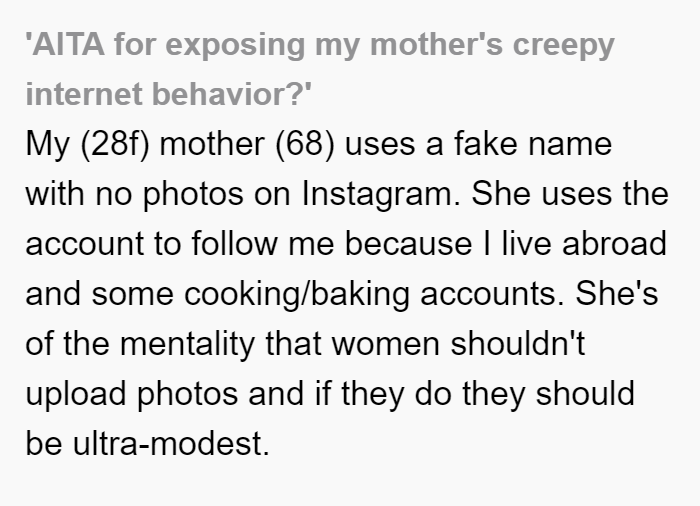Screen dimensions: 700x506
Task: Click the words 'fake name'
Action: tap(533, 143)
